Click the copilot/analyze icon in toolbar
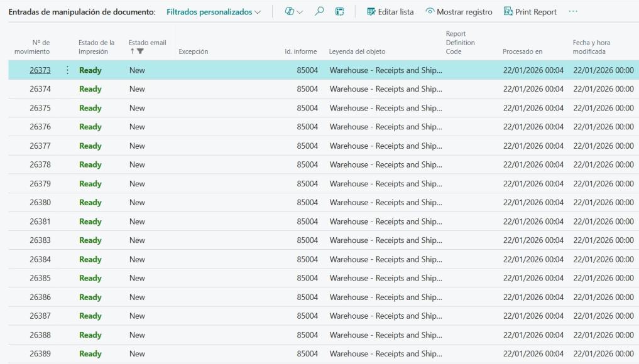The image size is (639, 364). 290,12
